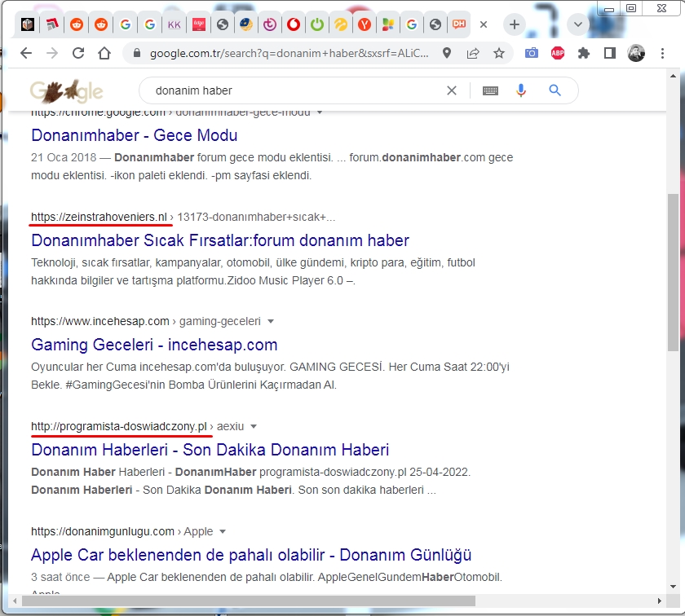
Task: Switch to the green power icon tab
Action: [317, 24]
